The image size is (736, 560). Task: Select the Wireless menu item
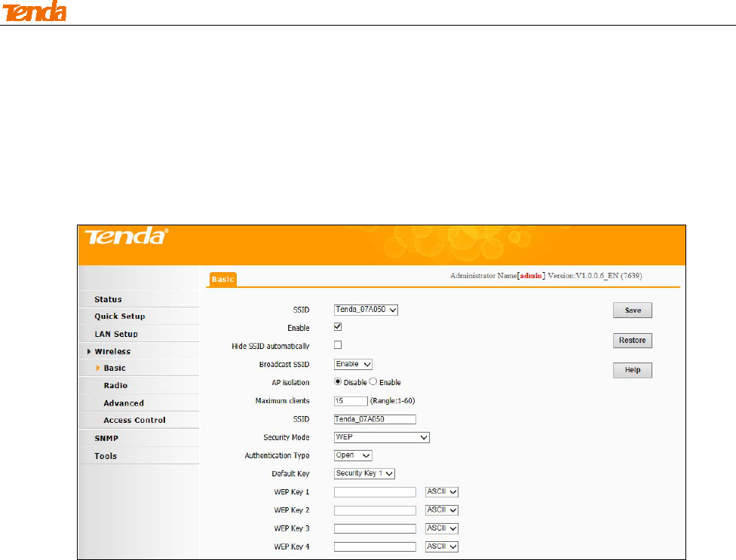(x=112, y=351)
